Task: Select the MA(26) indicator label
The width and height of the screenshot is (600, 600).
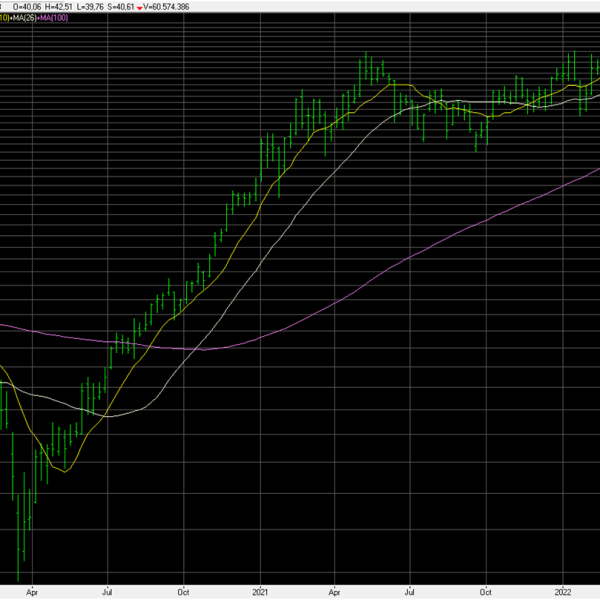Action: coord(22,17)
